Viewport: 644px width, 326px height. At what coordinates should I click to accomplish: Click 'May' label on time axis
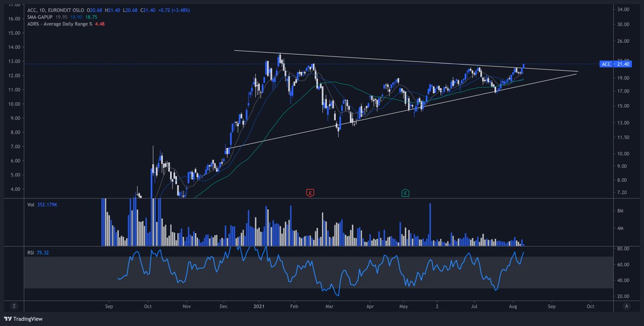coord(404,306)
